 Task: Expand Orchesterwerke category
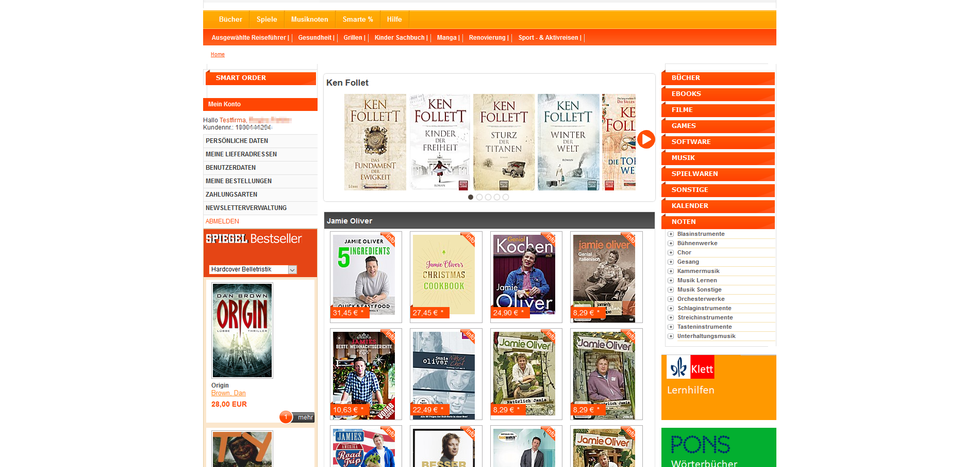point(671,299)
